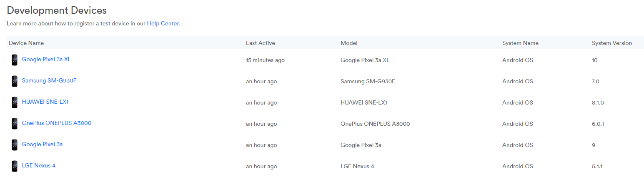Screen dimensions: 644x177
Task: Click system version '10'
Action: pyautogui.click(x=595, y=60)
